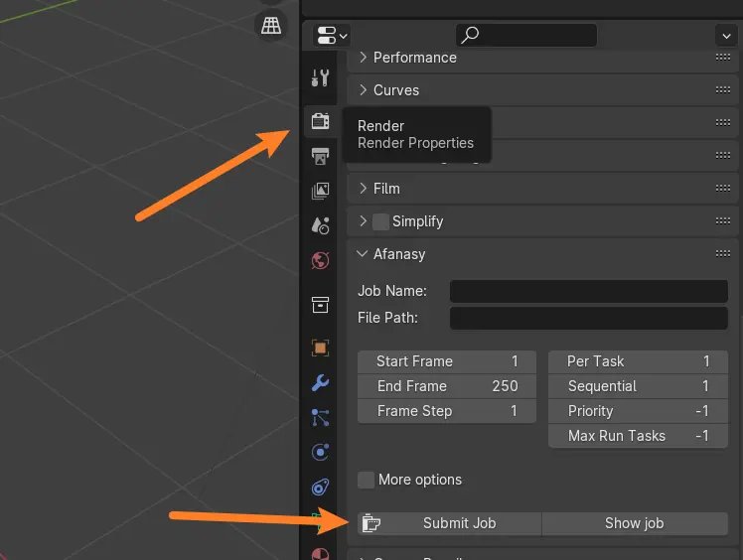The image size is (743, 560).
Task: Open the World properties tab (globe icon)
Action: click(x=320, y=260)
